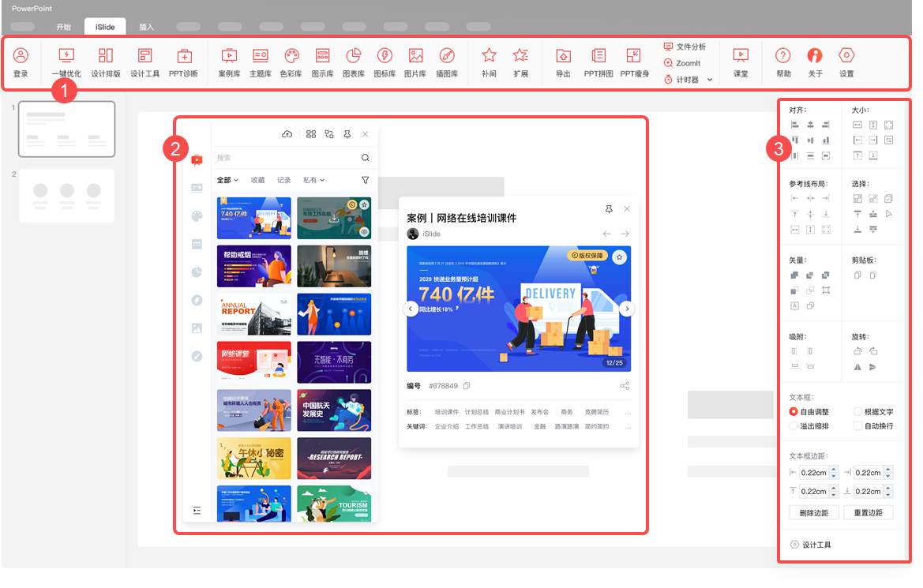Expand the 全部 category dropdown
This screenshot has height=588, width=923.
[227, 180]
